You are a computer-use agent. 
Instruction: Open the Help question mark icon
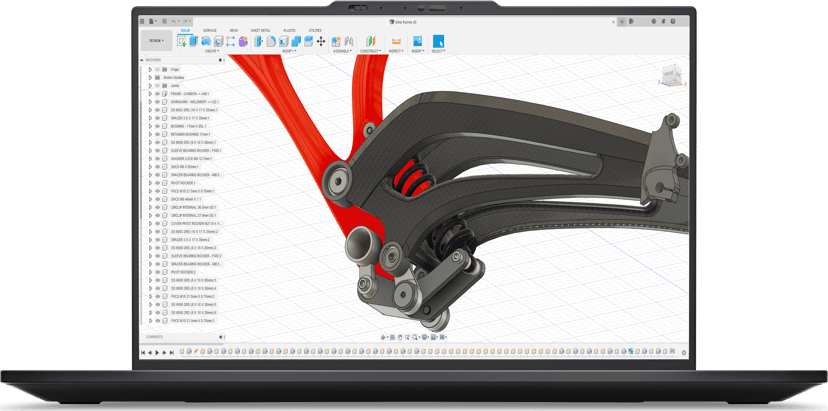(x=672, y=21)
